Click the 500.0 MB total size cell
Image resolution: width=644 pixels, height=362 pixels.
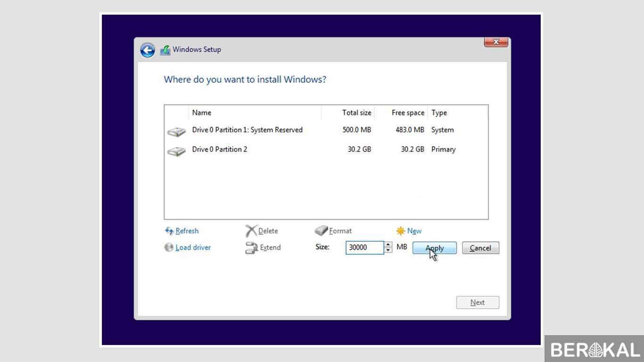pos(357,130)
